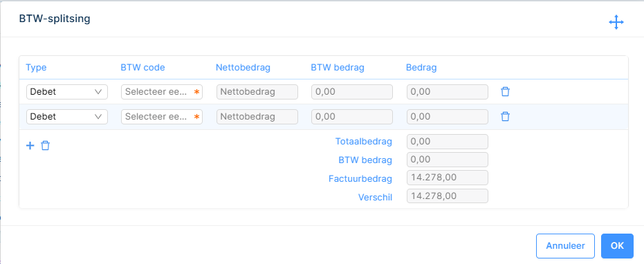Click the Factuurbedrag value field
644x264 pixels.
(448, 178)
